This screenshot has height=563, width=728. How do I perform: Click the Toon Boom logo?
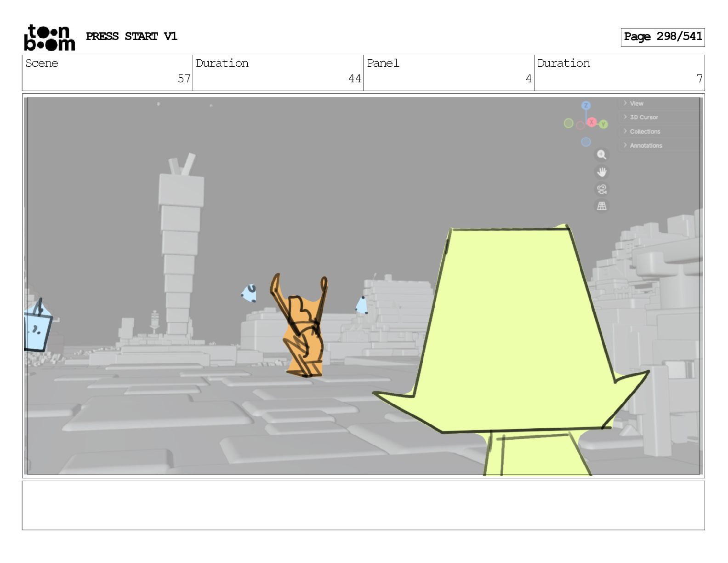point(49,37)
